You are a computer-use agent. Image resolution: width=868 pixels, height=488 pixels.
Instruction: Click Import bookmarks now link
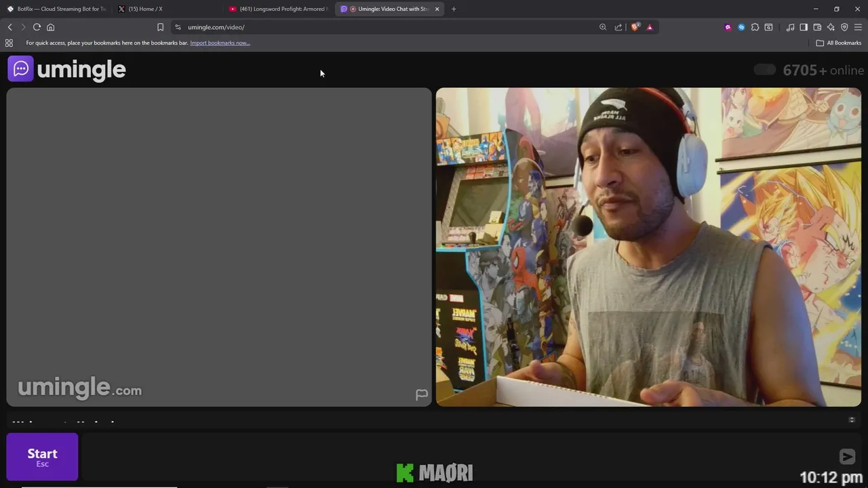pos(220,43)
